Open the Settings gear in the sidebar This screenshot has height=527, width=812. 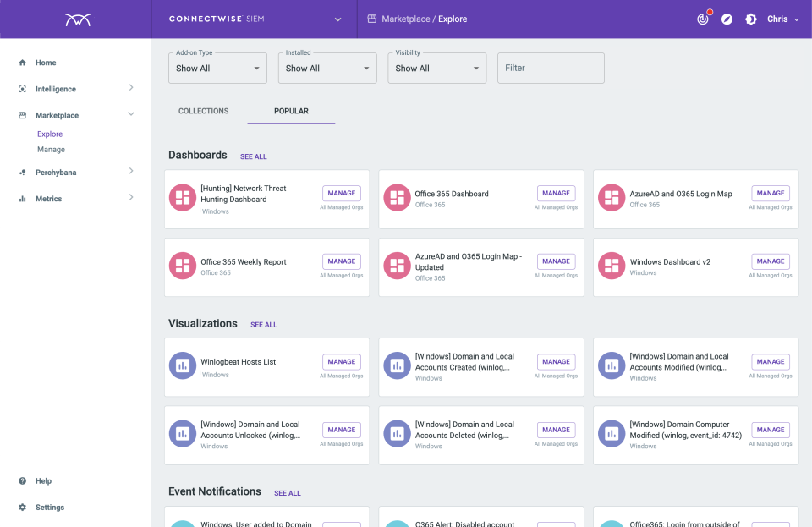[x=20, y=507]
